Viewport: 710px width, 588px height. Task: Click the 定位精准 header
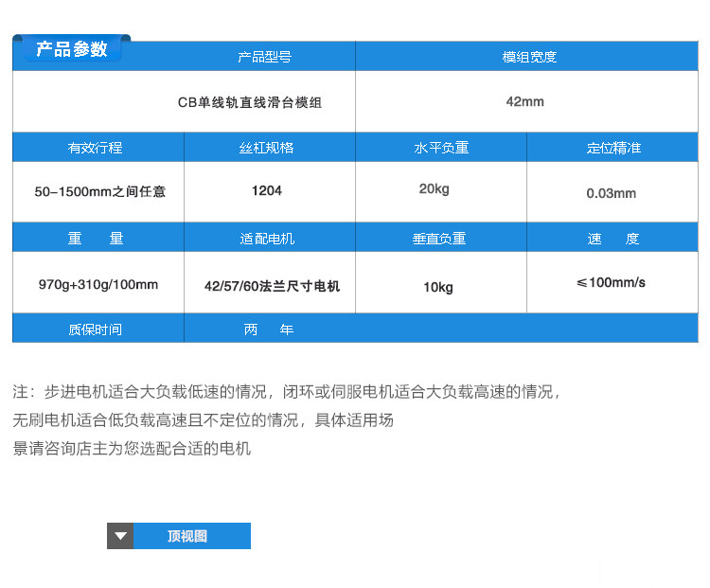[x=612, y=147]
